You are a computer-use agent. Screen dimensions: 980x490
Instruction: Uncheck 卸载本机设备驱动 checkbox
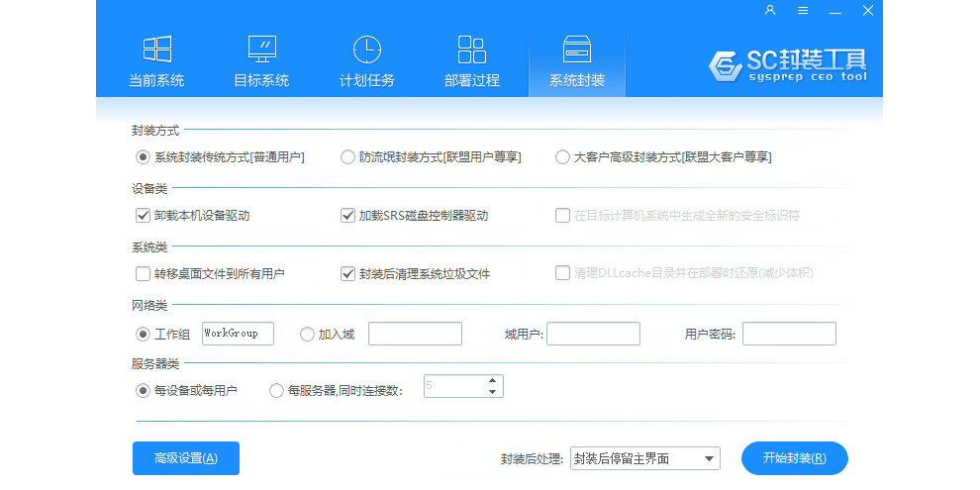coord(142,215)
